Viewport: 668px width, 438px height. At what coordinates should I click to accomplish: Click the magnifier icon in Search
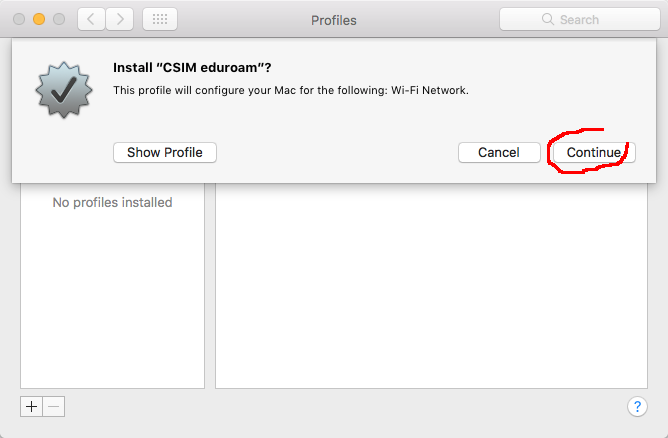(547, 19)
